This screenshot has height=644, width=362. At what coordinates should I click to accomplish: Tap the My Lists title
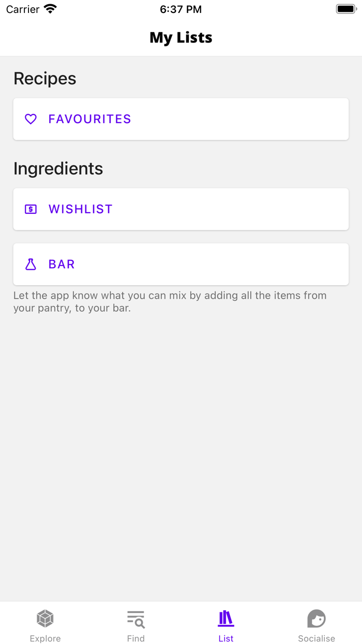click(180, 37)
